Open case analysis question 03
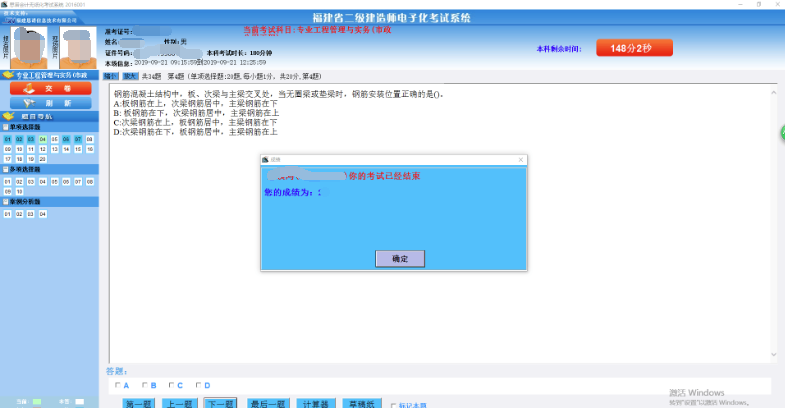This screenshot has width=785, height=411. [x=31, y=214]
